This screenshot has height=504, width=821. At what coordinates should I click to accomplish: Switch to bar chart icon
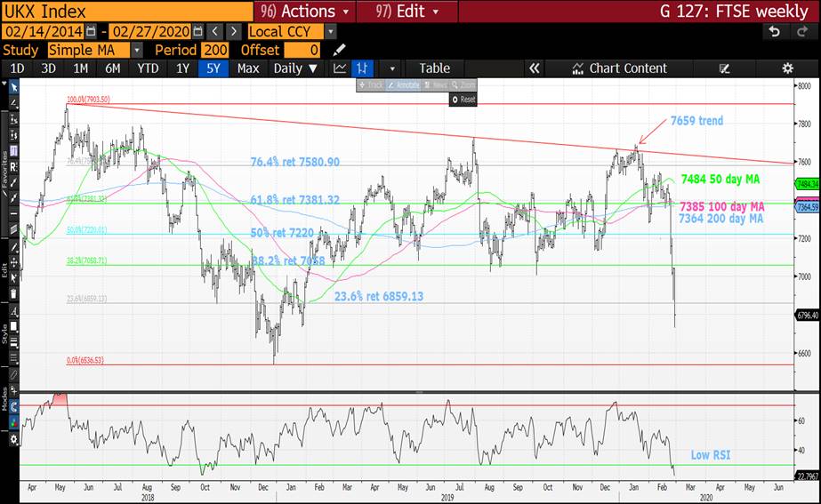[x=362, y=68]
